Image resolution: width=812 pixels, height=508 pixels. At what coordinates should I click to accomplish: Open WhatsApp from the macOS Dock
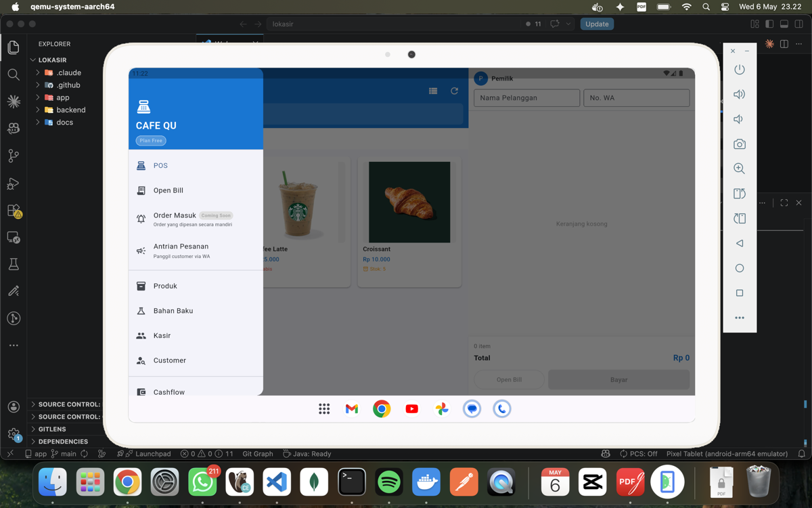(202, 482)
